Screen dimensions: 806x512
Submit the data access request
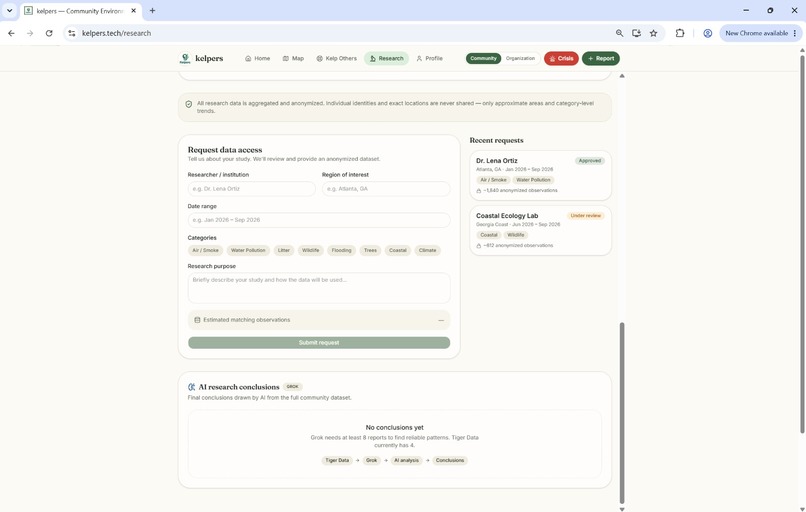(x=319, y=342)
